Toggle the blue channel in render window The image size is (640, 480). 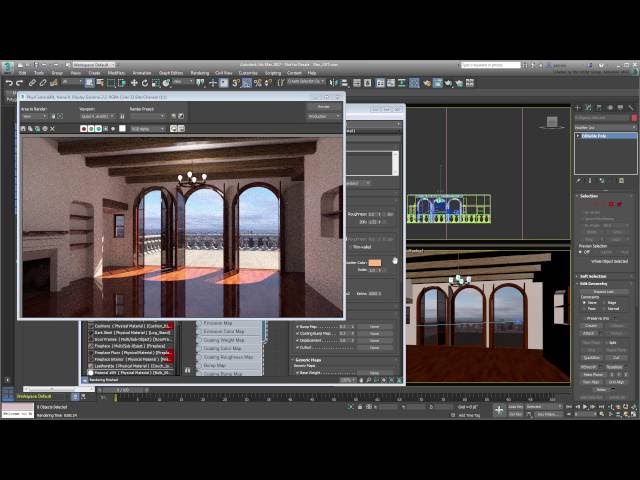click(x=98, y=129)
